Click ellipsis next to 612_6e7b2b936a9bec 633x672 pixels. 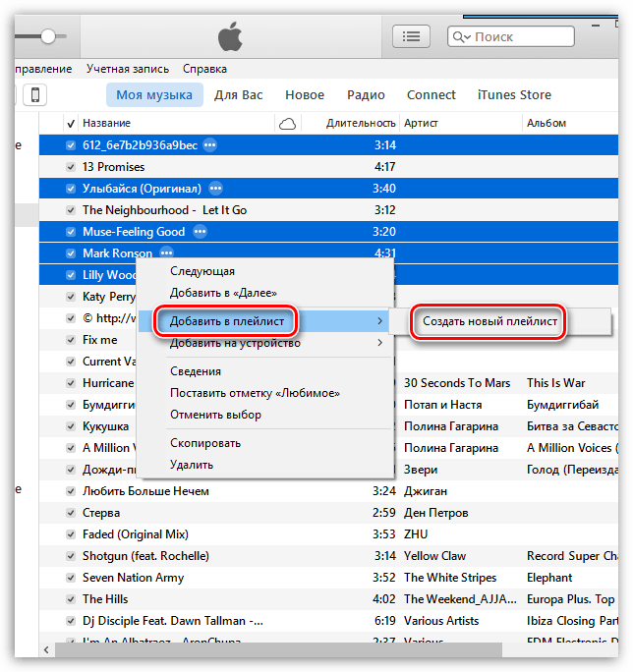coord(209,145)
